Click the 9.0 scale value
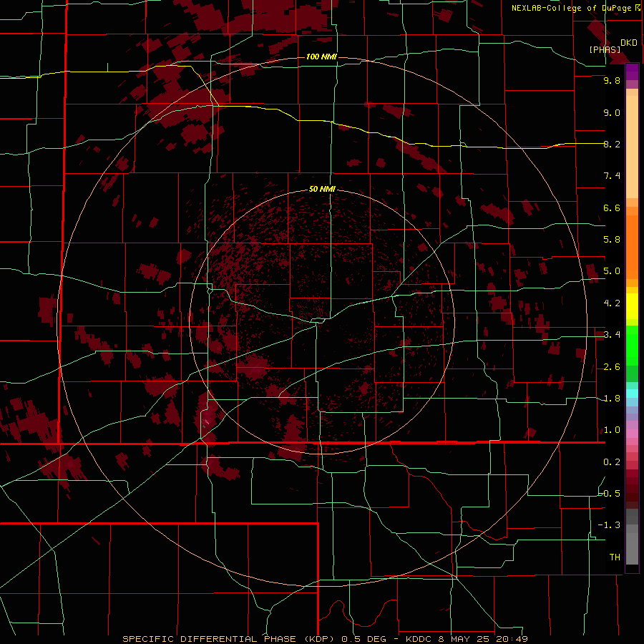Viewport: 644px width, 644px height. pos(612,113)
